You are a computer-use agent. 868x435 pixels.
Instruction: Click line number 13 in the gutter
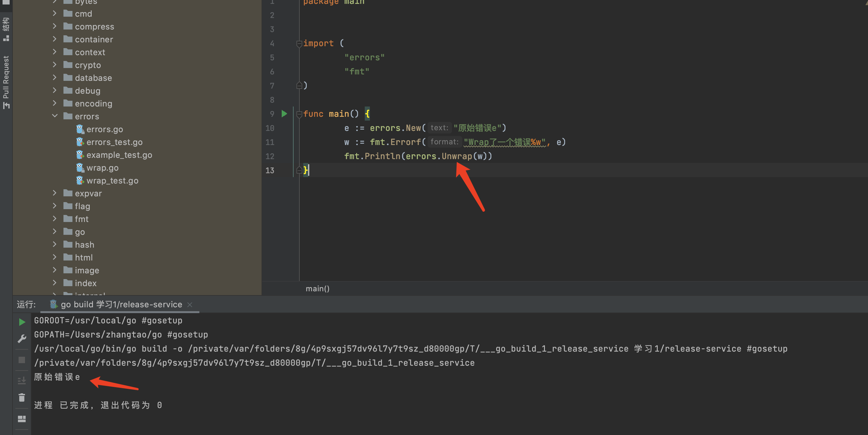click(x=270, y=170)
